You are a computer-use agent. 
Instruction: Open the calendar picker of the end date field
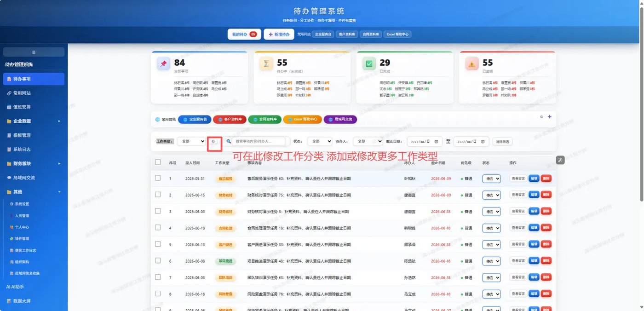pos(483,142)
